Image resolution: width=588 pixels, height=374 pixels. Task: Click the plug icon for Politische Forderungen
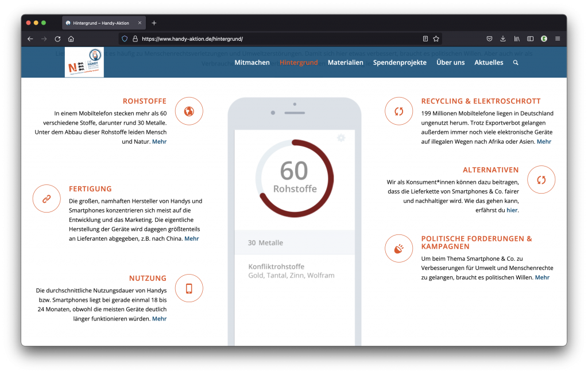[399, 248]
